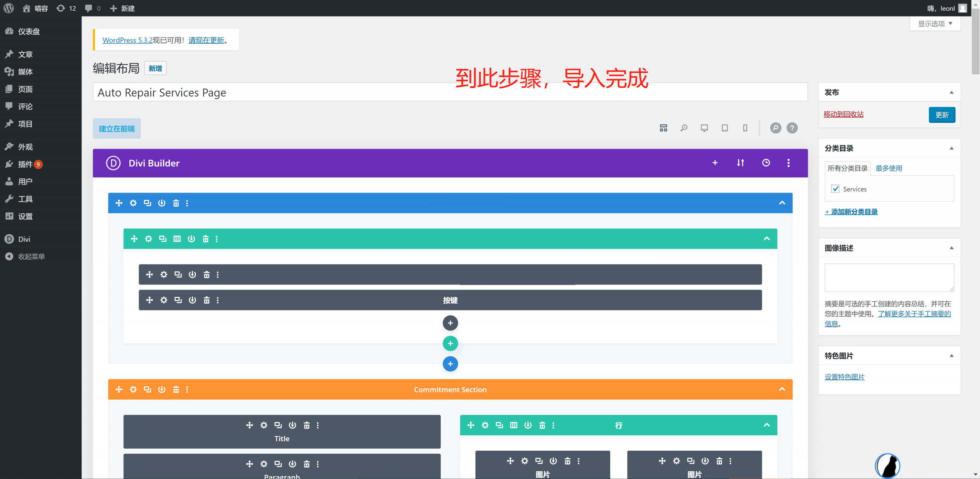Open settings of the blue section

(133, 203)
